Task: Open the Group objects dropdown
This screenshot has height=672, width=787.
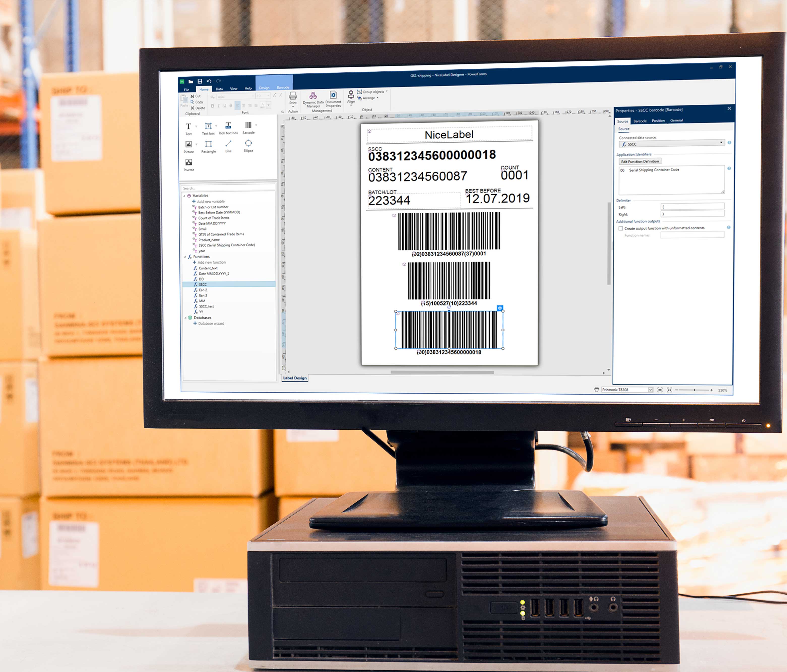Action: tap(373, 91)
